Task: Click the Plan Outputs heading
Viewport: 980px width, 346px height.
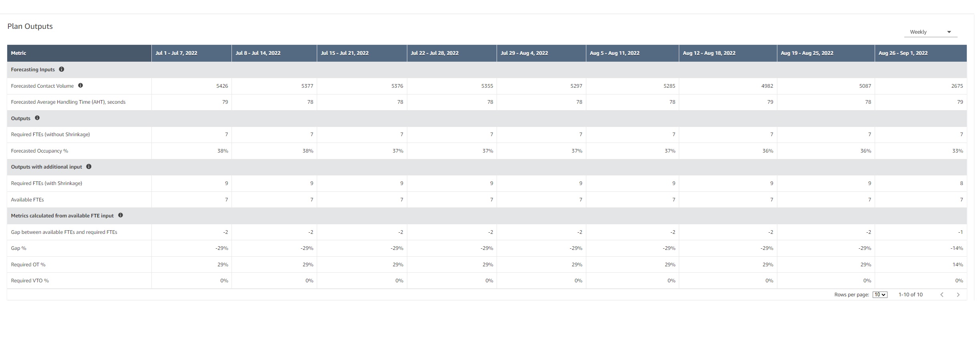Action: tap(29, 26)
